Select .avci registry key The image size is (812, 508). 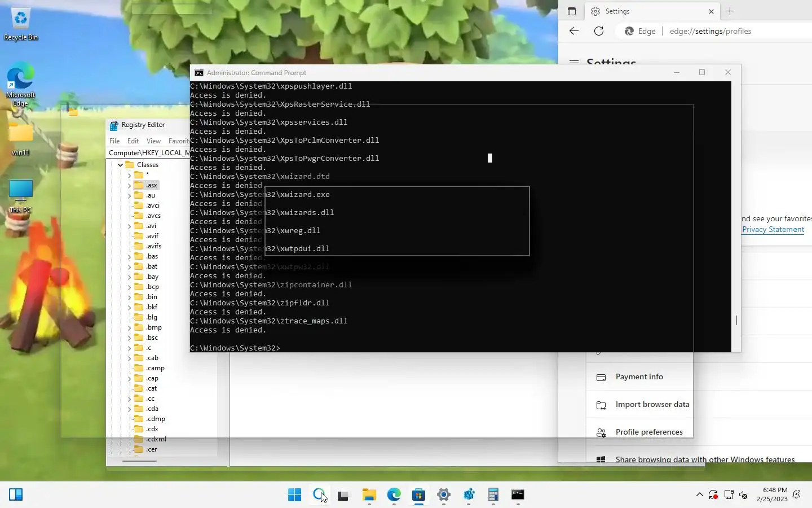coord(153,205)
